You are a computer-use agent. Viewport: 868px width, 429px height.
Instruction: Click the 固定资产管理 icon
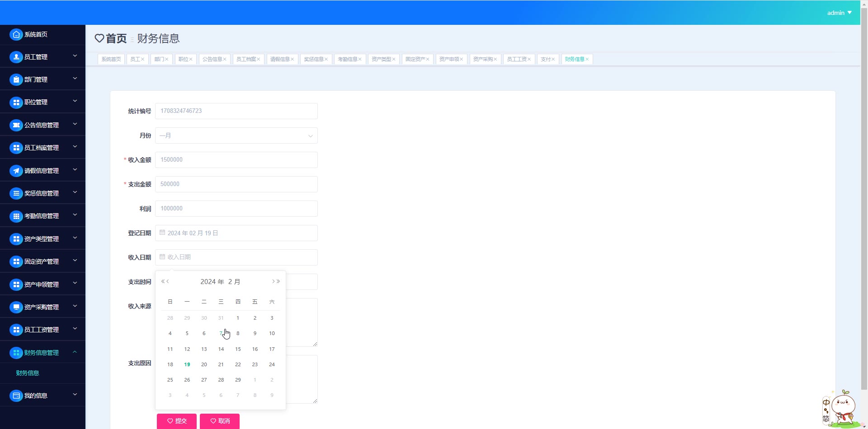[16, 261]
